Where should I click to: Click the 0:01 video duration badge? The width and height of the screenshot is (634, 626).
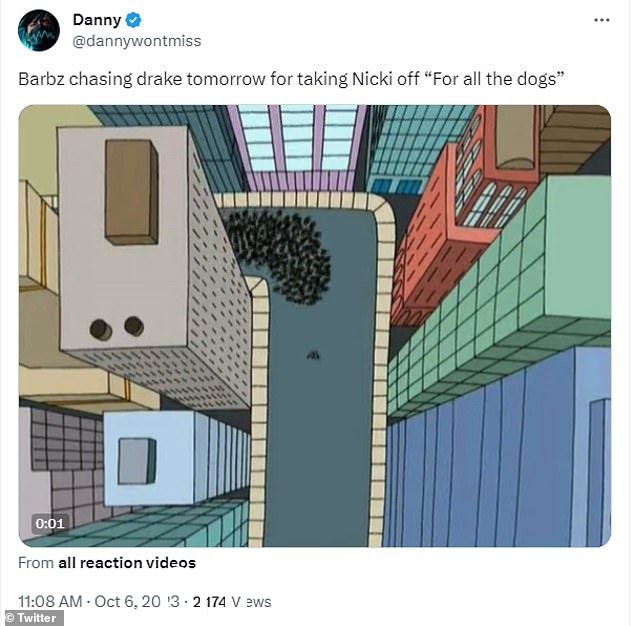(50, 524)
